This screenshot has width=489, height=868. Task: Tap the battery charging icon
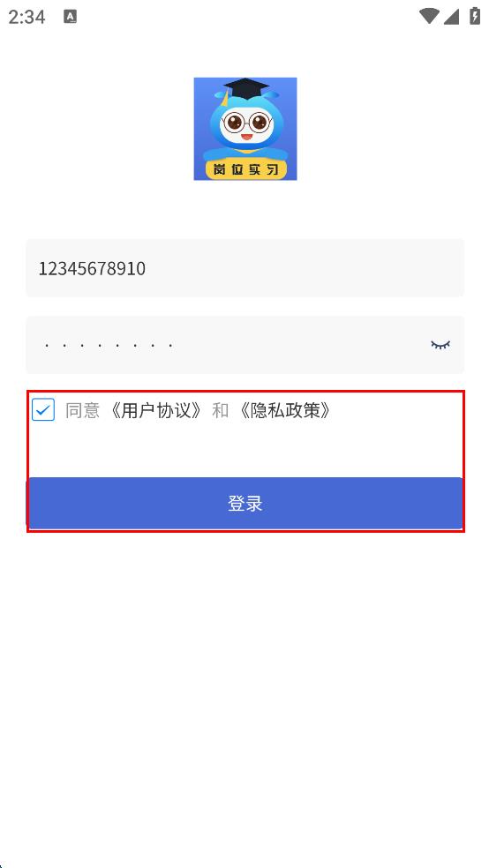pyautogui.click(x=475, y=16)
